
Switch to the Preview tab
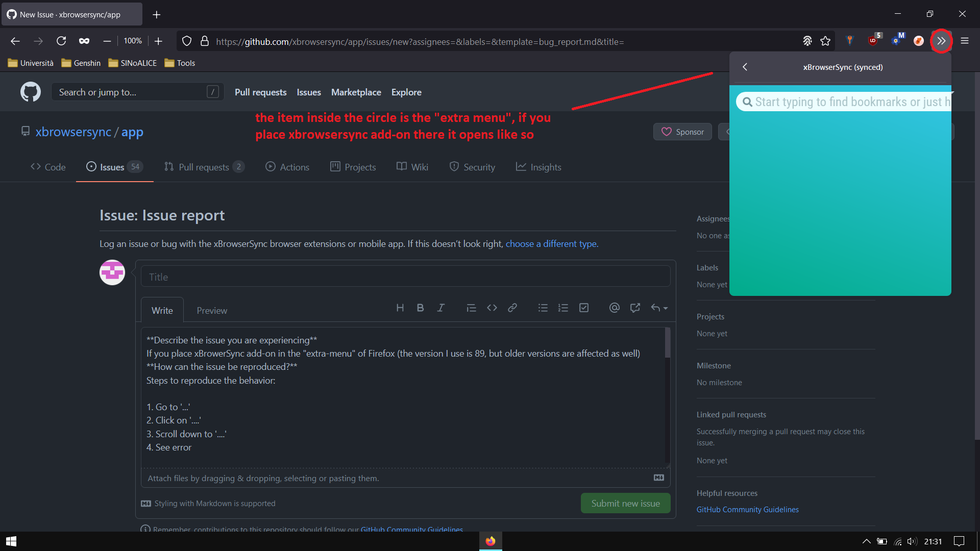(211, 310)
